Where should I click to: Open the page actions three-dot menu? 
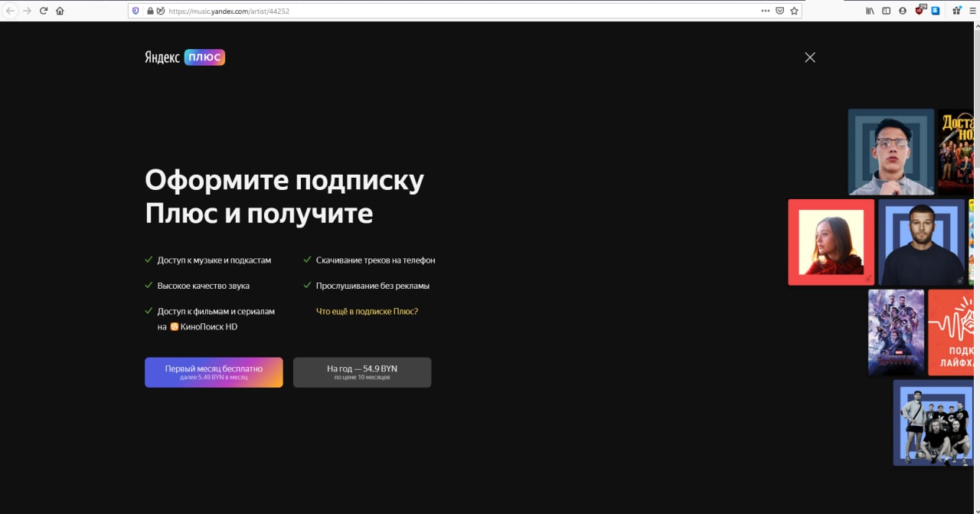click(766, 11)
